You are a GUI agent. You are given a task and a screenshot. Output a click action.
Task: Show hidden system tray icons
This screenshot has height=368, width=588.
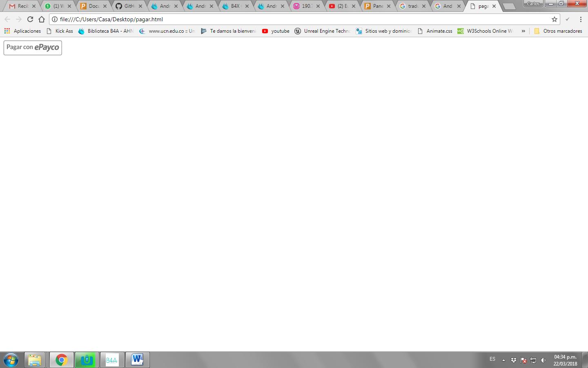[x=504, y=360]
